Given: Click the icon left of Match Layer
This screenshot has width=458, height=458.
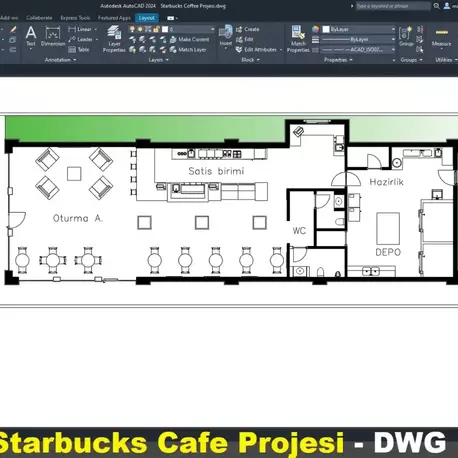Looking at the screenshot, I should point(173,50).
